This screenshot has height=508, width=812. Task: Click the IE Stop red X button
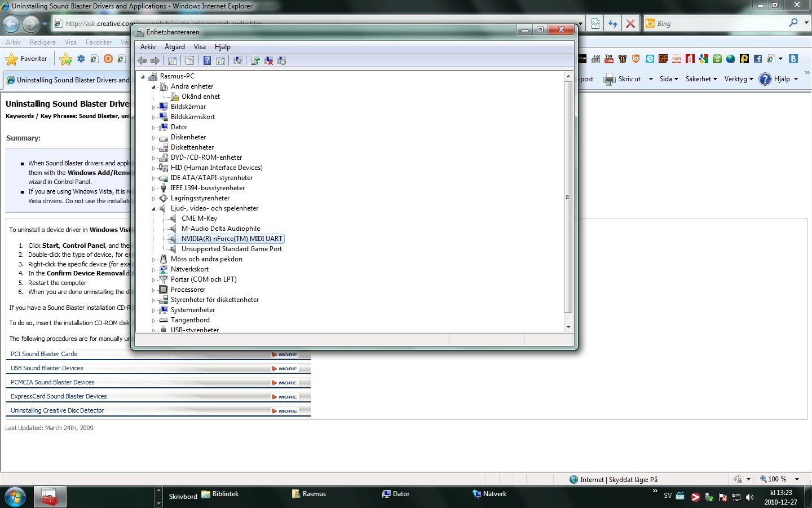[630, 24]
